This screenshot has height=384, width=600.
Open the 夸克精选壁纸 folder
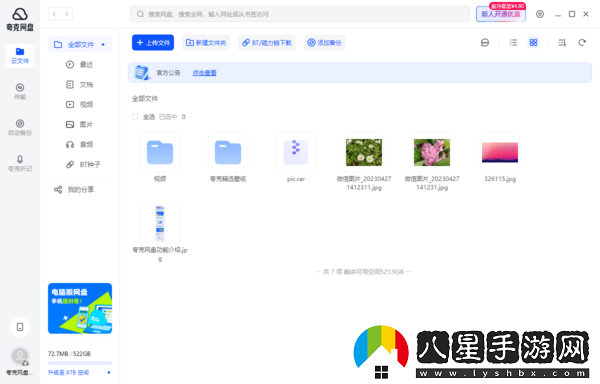pos(228,152)
